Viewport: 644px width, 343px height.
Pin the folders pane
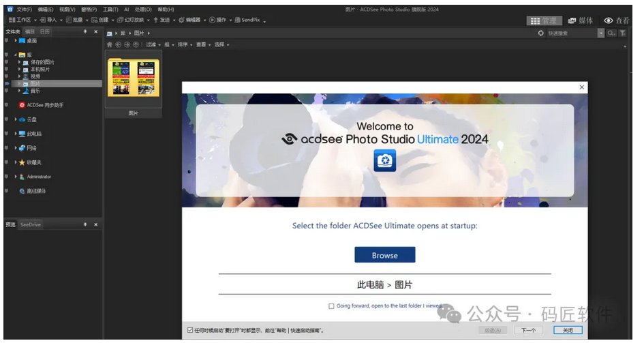click(85, 31)
